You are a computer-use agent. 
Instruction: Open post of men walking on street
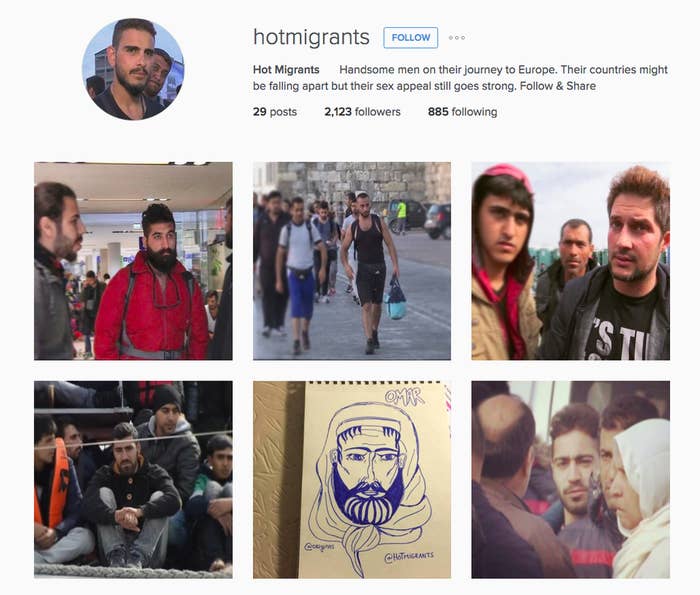352,261
